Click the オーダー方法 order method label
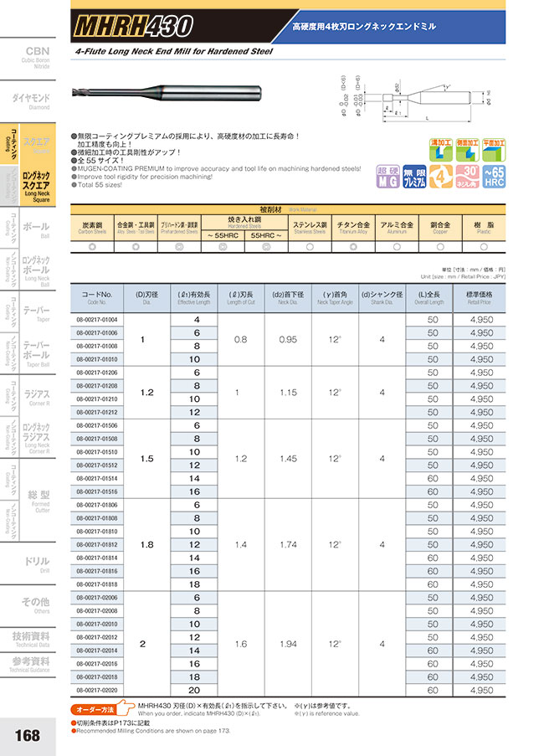The height and width of the screenshot is (756, 544). (95, 709)
